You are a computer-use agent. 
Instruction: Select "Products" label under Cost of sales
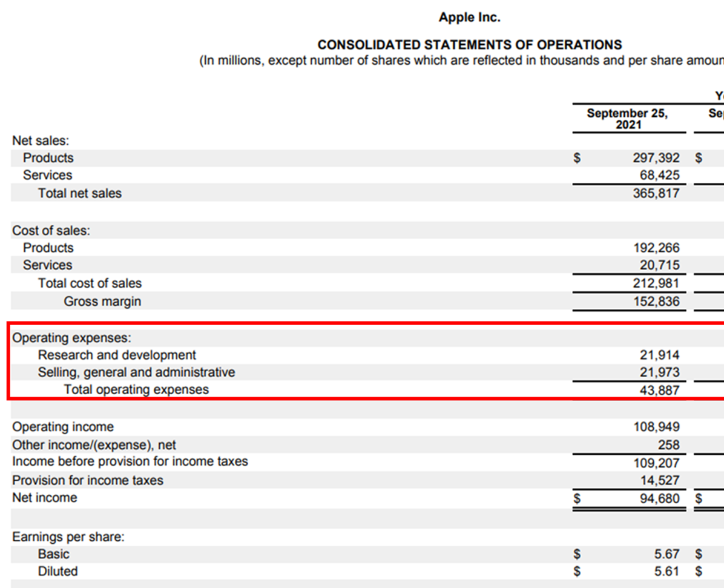click(x=48, y=248)
